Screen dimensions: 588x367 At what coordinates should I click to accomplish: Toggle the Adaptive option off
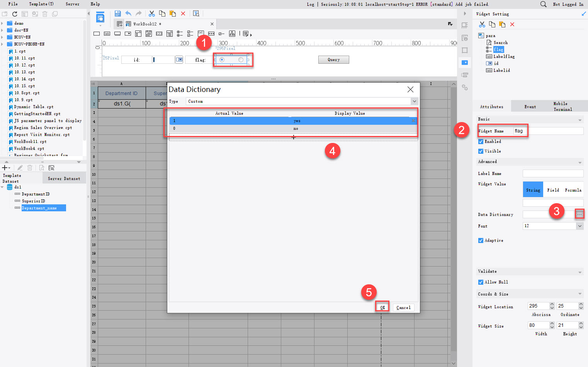tap(480, 240)
